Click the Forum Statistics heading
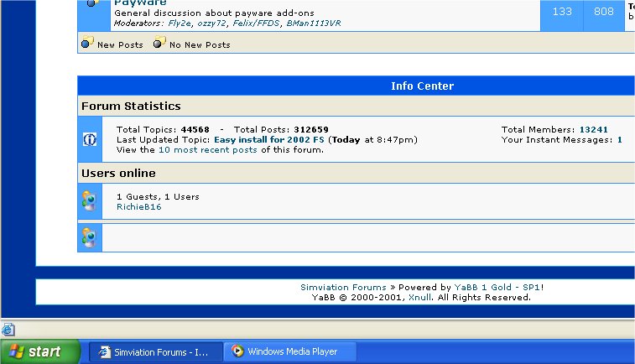The height and width of the screenshot is (364, 635). pyautogui.click(x=131, y=106)
